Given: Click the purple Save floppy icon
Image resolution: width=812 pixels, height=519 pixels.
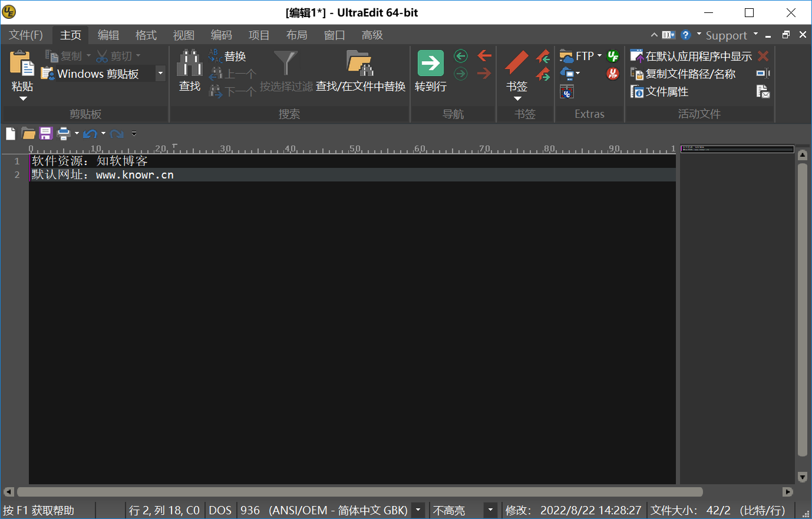Looking at the screenshot, I should click(46, 134).
